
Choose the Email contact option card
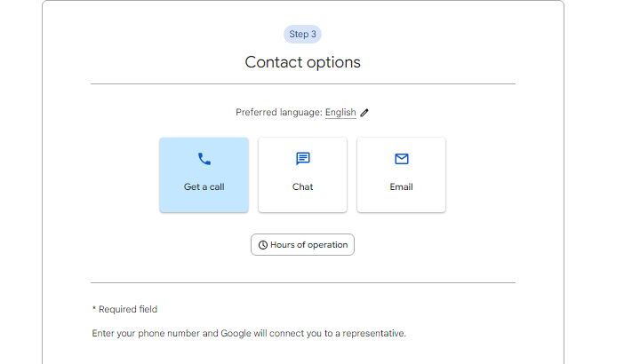402,175
